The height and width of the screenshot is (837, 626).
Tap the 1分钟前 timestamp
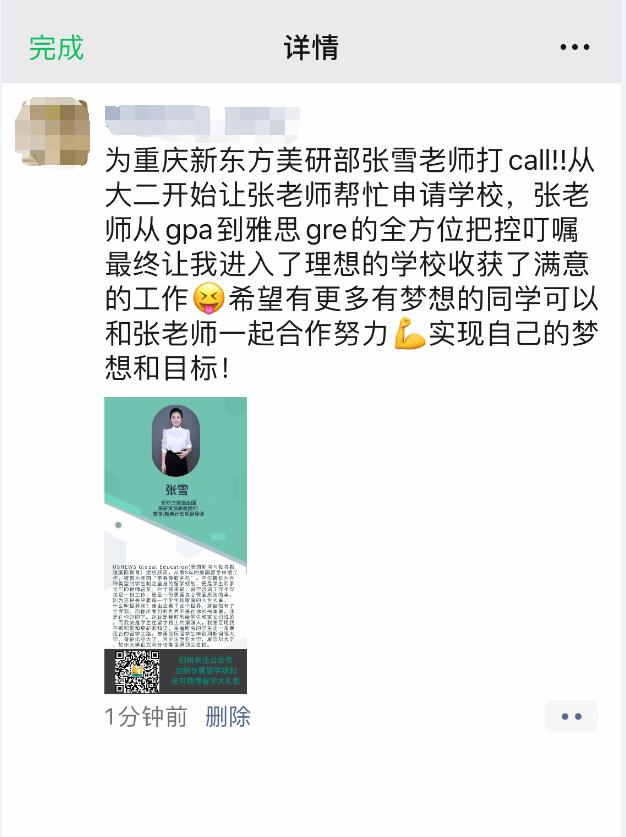click(x=146, y=716)
